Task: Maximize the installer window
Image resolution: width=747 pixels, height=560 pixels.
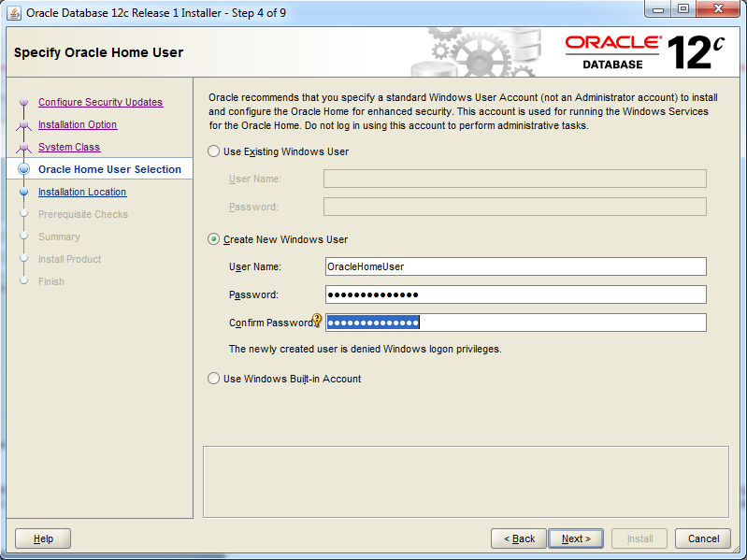Action: coord(683,8)
